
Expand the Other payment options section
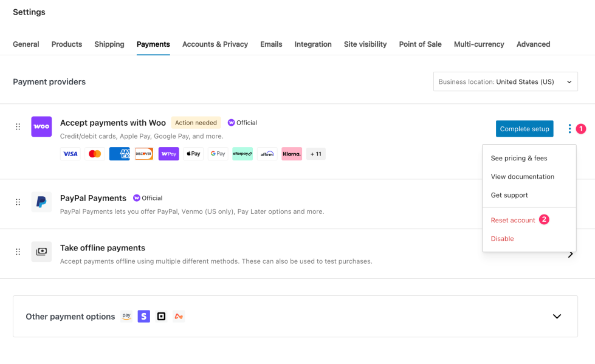tap(556, 316)
